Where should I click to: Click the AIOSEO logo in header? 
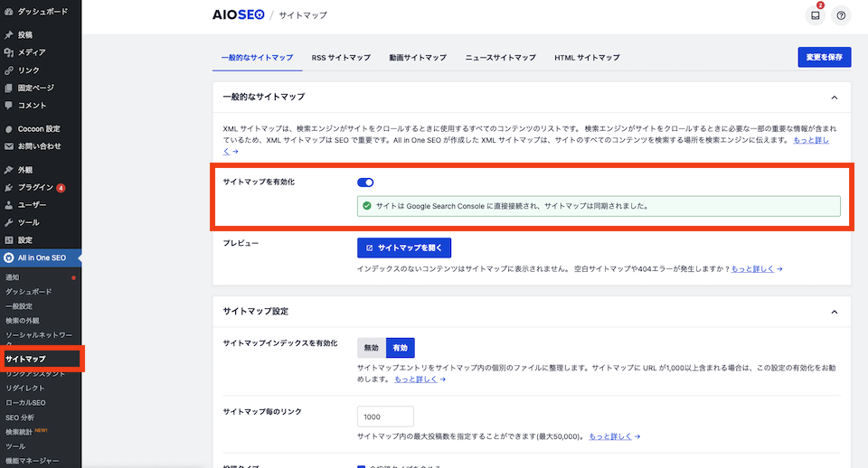[239, 15]
